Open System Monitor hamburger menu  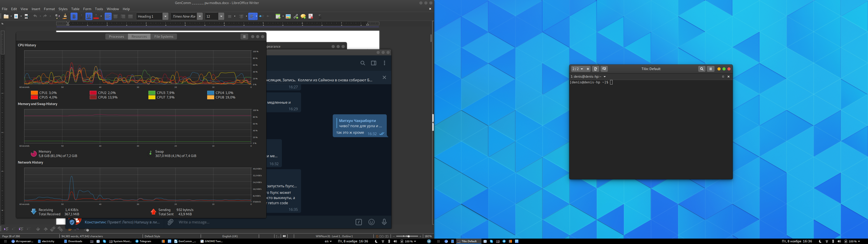tap(244, 36)
